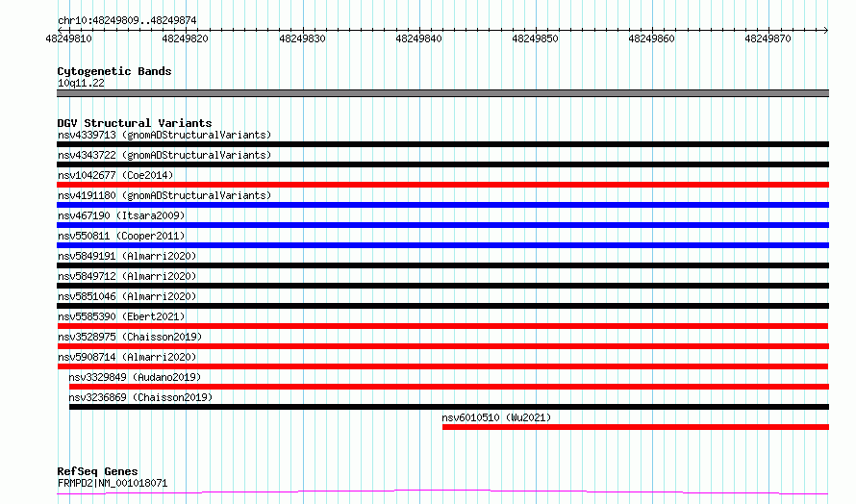Open variant nsv3329849 (Audano2019) label

[x=135, y=377]
